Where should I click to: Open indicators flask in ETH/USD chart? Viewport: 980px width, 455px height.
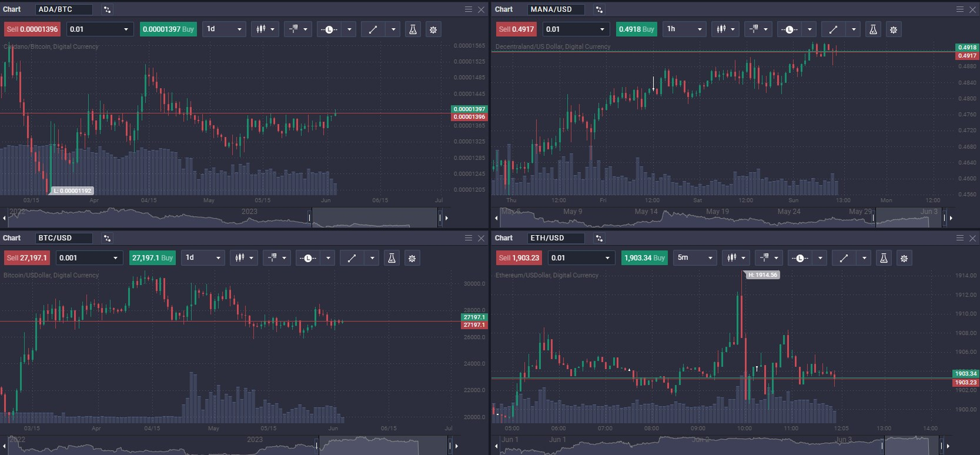click(x=884, y=258)
